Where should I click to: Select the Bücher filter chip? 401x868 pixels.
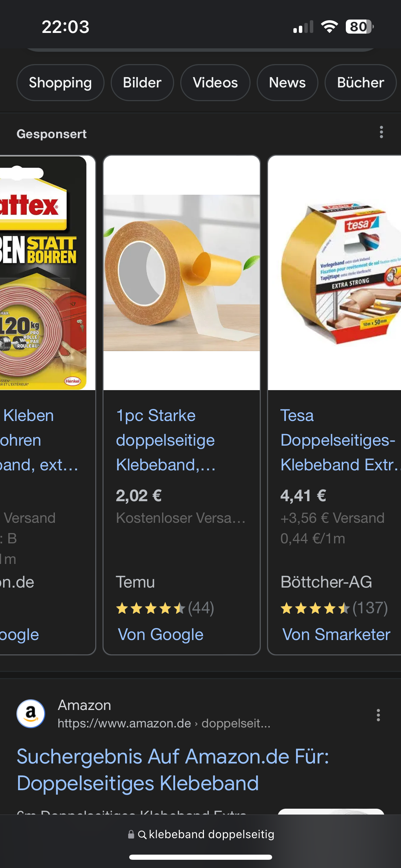click(361, 83)
